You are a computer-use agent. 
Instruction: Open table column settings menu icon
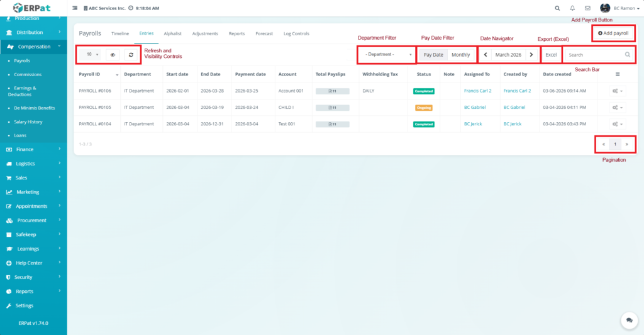(x=617, y=74)
